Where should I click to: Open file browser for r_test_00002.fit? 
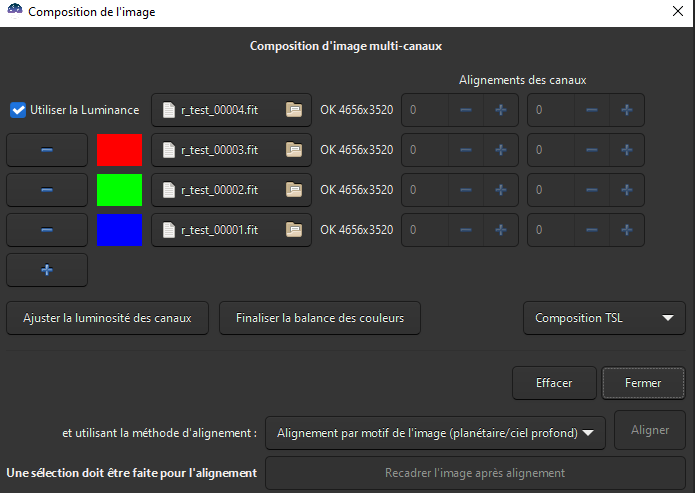294,190
